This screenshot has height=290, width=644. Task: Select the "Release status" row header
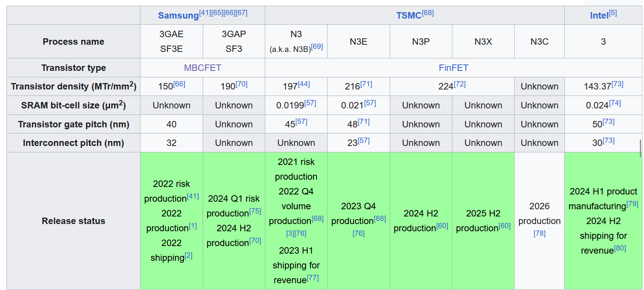point(74,221)
